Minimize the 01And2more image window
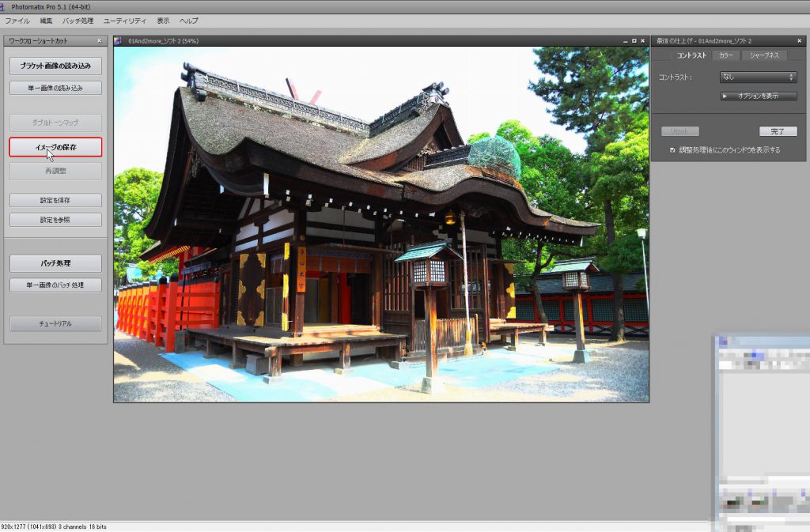The image size is (810, 532). (625, 40)
